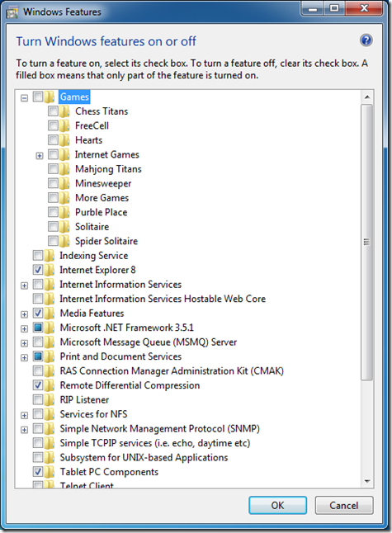Collapse the Games tree node

pos(24,98)
